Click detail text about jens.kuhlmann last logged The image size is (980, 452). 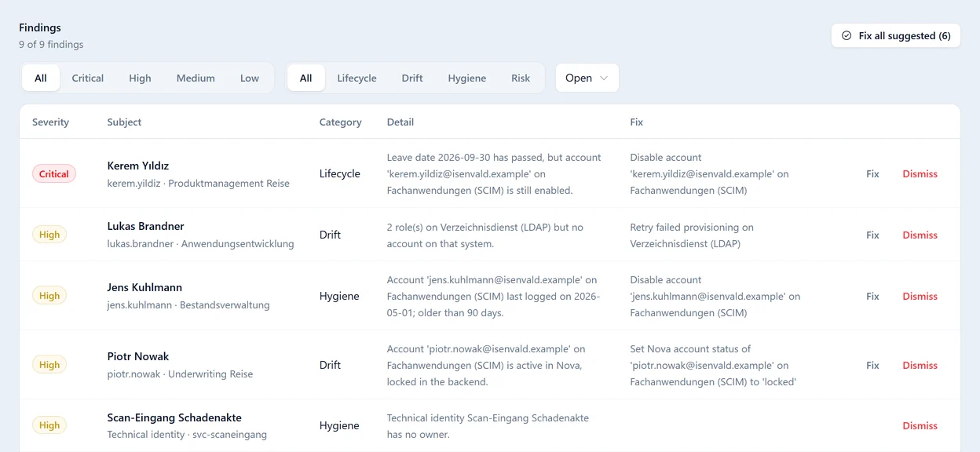493,297
